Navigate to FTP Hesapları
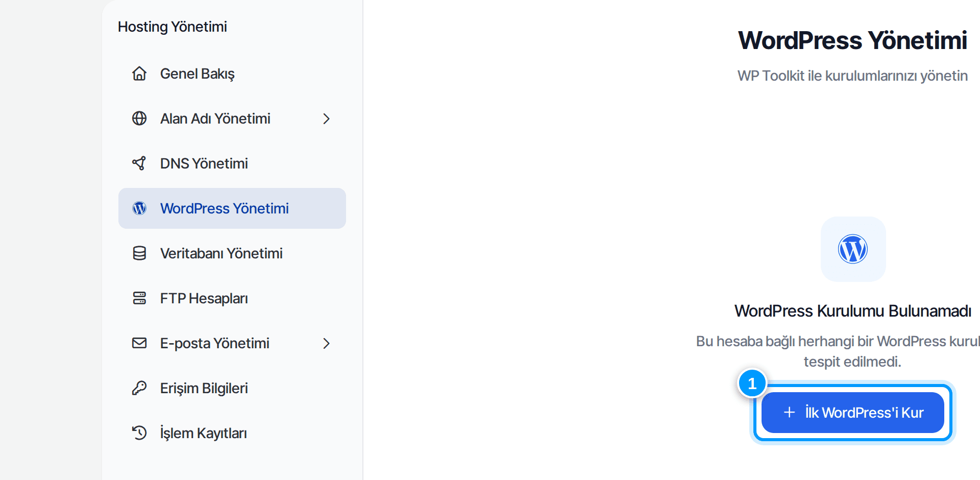This screenshot has width=980, height=480. 232,298
